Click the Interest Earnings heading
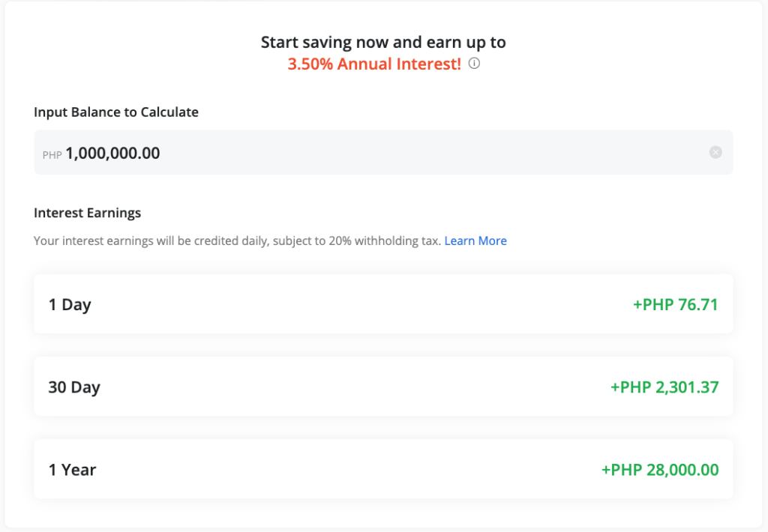The width and height of the screenshot is (768, 532). pyautogui.click(x=87, y=213)
